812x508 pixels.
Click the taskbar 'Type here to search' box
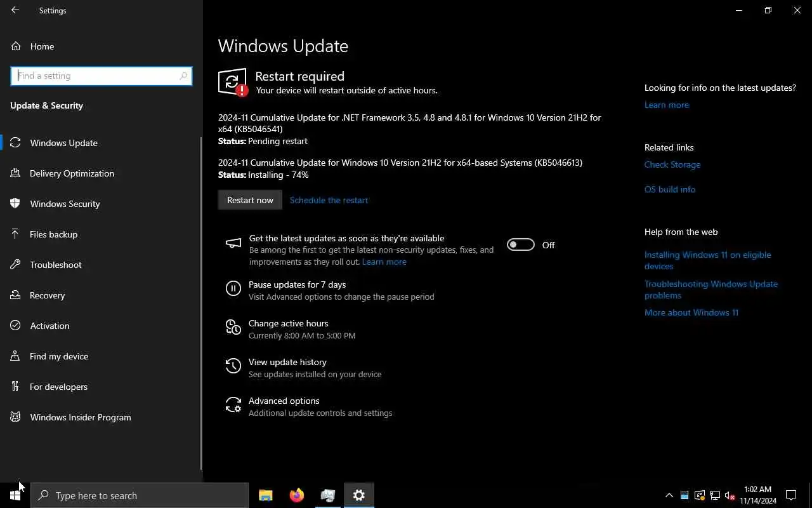click(140, 495)
